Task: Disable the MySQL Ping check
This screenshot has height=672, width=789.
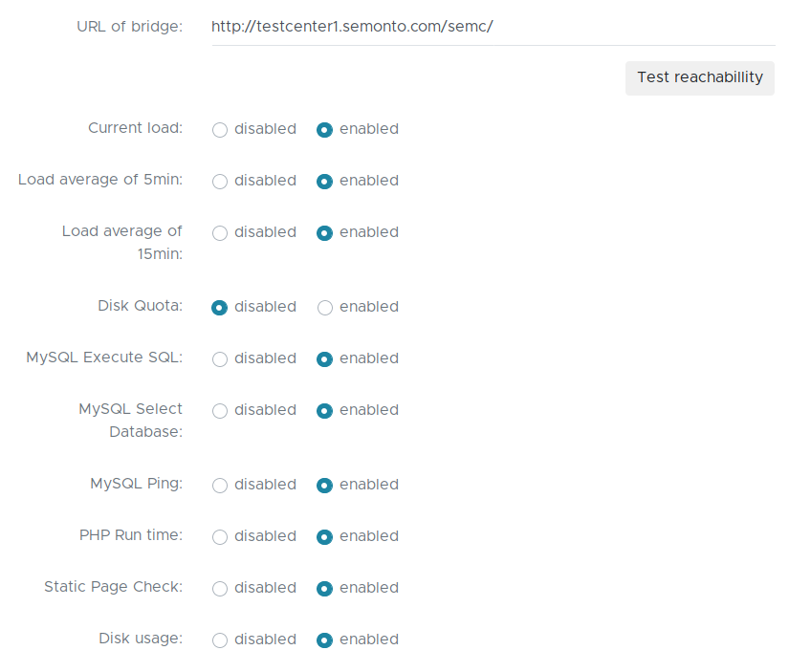Action: tap(220, 485)
